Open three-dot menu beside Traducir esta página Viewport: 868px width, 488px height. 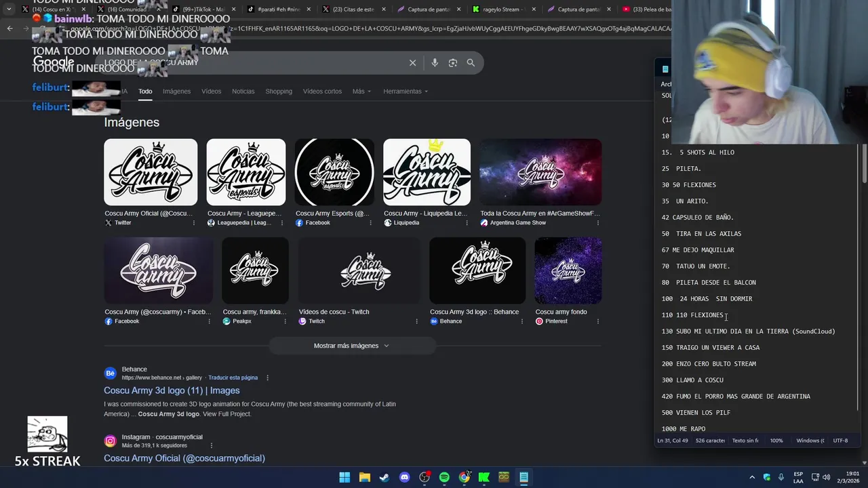[267, 378]
